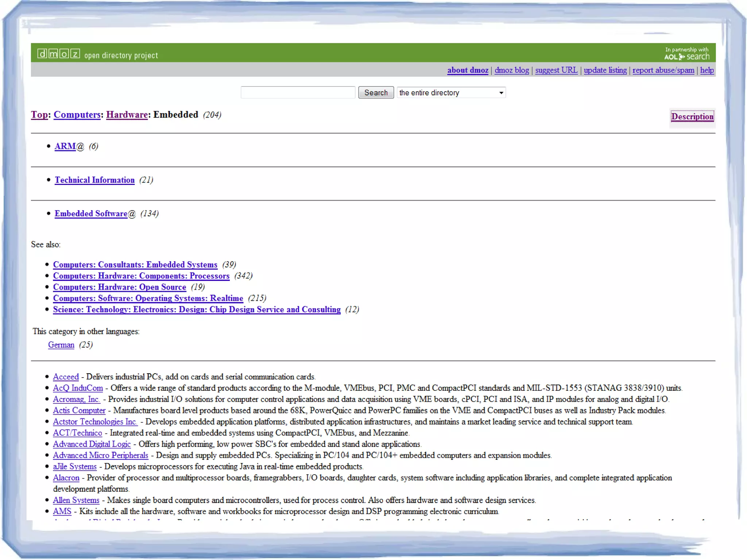Open the Alacron listing
The width and height of the screenshot is (747, 560).
[66, 478]
